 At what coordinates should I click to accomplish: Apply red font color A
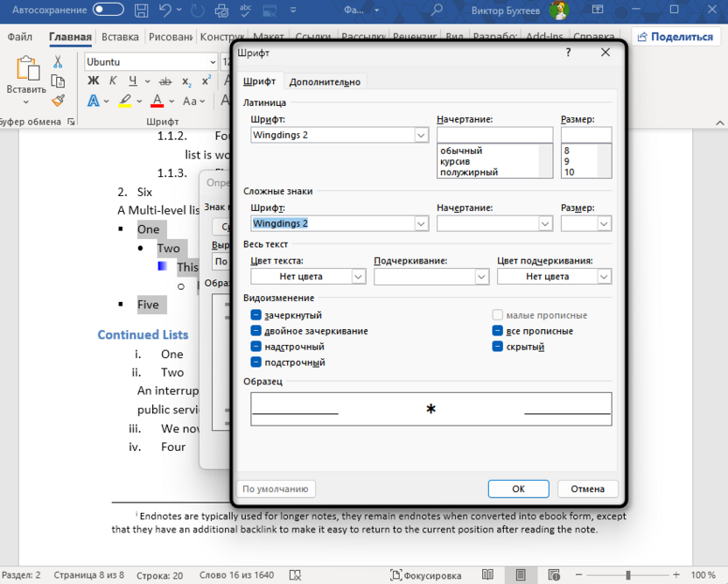pyautogui.click(x=157, y=101)
